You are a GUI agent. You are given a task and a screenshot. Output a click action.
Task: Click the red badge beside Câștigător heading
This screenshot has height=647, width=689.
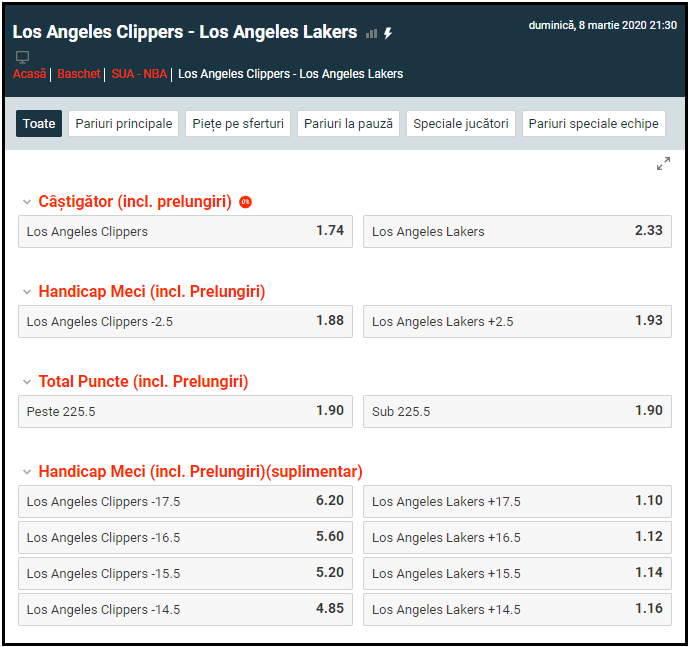click(246, 202)
